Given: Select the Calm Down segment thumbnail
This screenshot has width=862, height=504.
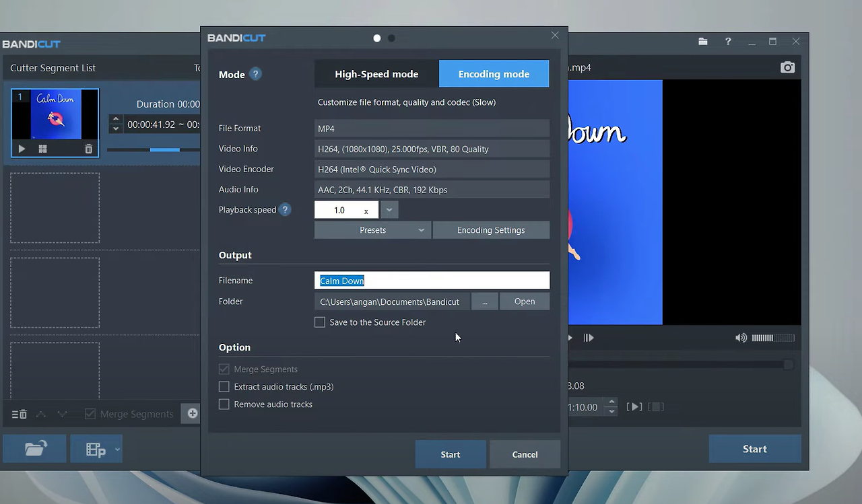Looking at the screenshot, I should (55, 115).
